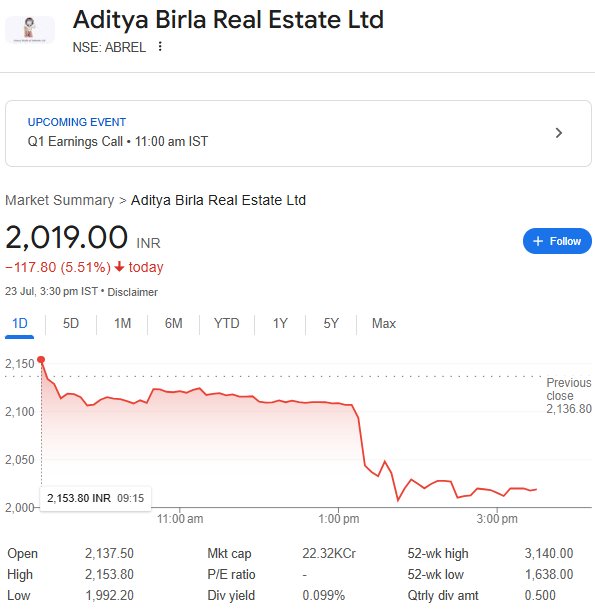This screenshot has width=595, height=609.
Task: Click the red down arrow beside today
Action: pos(119,267)
